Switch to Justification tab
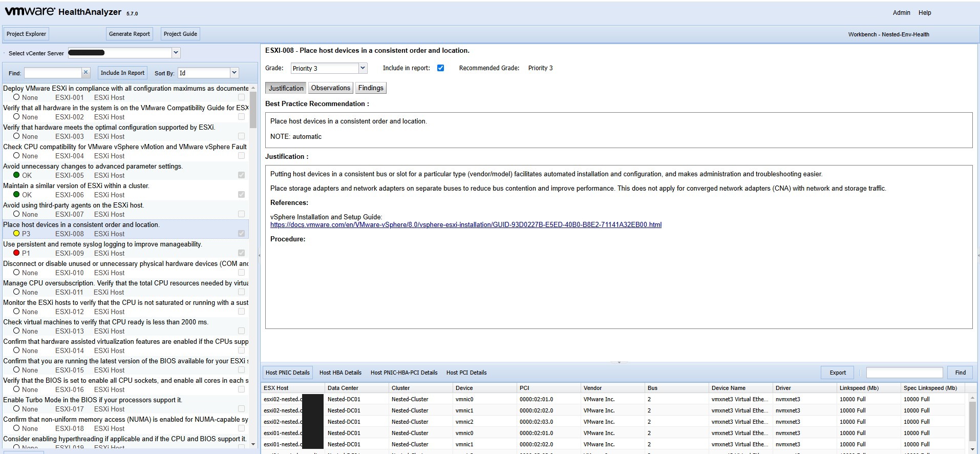Image resolution: width=980 pixels, height=454 pixels. (x=286, y=88)
